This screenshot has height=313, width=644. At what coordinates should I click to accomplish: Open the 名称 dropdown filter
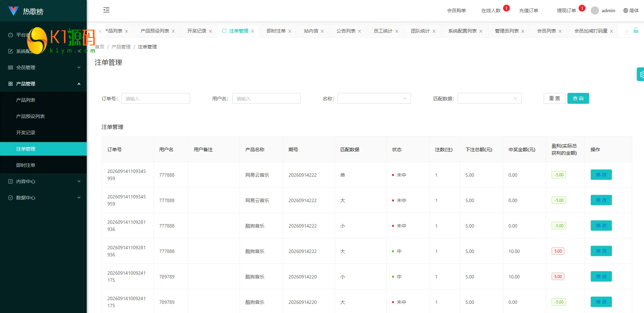tap(374, 98)
